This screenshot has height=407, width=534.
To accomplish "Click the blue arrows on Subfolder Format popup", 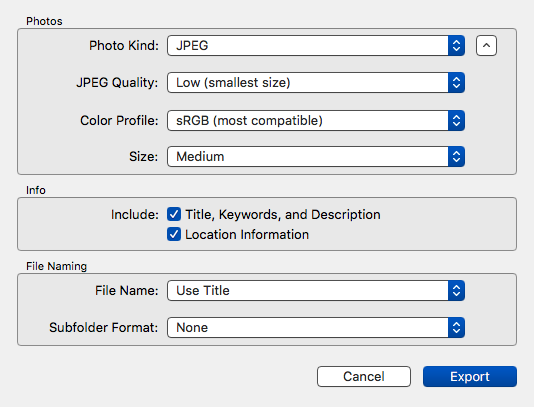I will tap(456, 328).
